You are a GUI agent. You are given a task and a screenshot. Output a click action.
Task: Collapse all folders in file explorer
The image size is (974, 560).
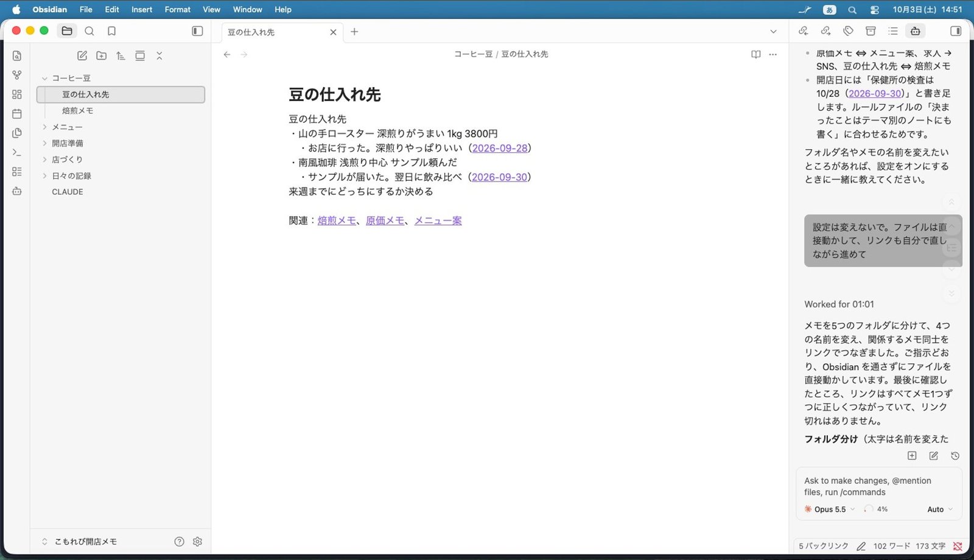[159, 55]
